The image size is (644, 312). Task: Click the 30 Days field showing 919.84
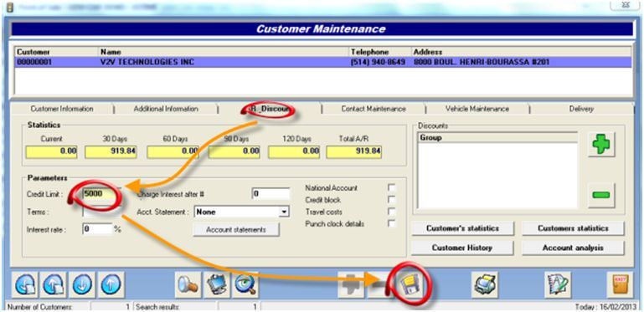click(111, 151)
